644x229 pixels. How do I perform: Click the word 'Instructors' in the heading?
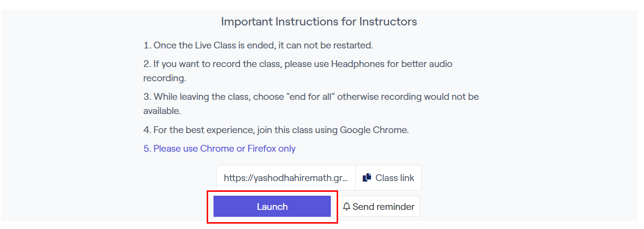(388, 22)
